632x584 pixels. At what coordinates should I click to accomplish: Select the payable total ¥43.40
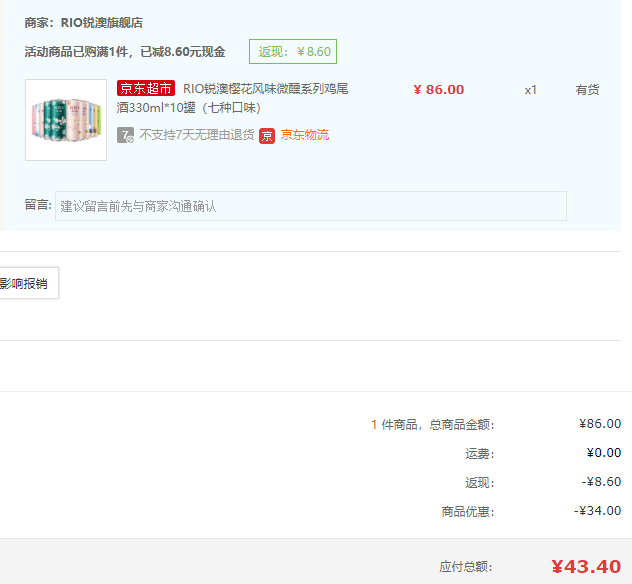coord(586,567)
